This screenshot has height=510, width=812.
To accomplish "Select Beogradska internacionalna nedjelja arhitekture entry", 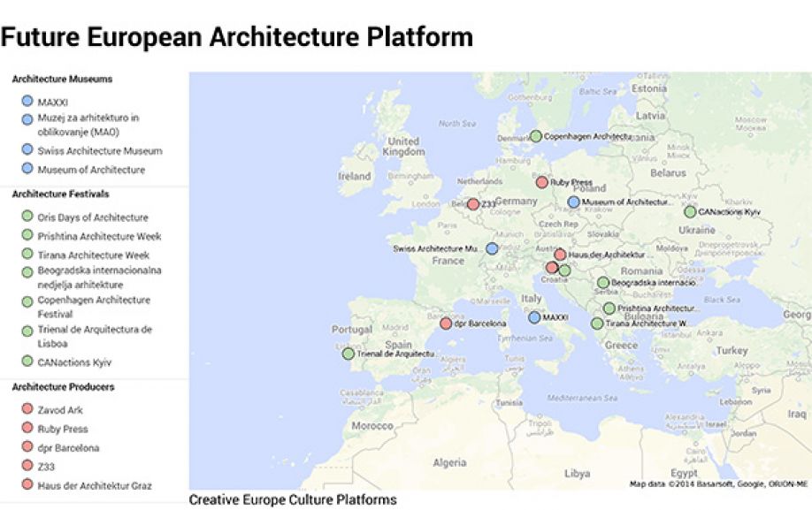I will 99,278.
